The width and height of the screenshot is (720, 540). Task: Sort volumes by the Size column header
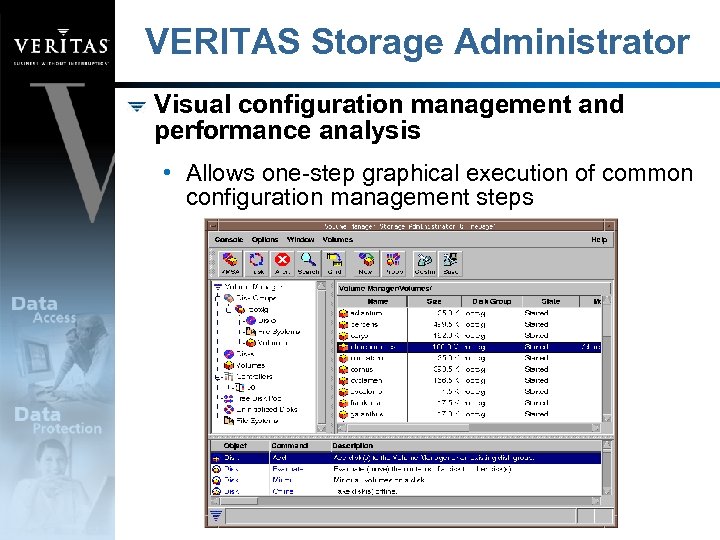click(434, 301)
